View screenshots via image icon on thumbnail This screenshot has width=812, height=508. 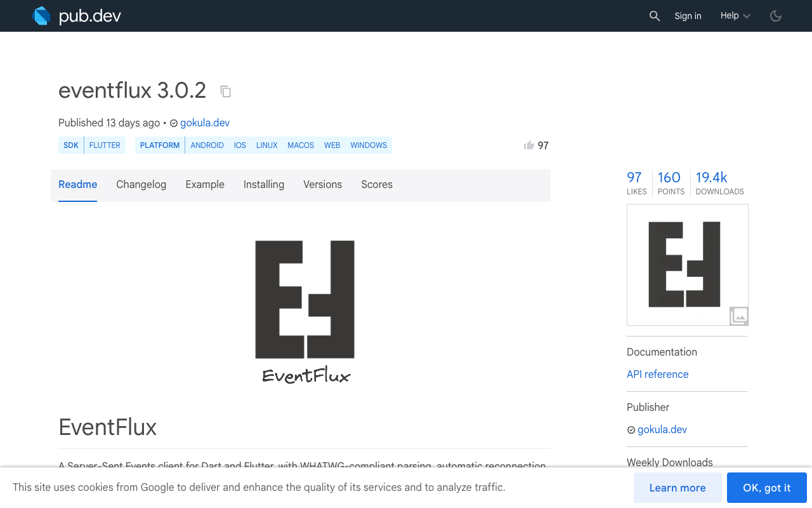click(x=739, y=316)
